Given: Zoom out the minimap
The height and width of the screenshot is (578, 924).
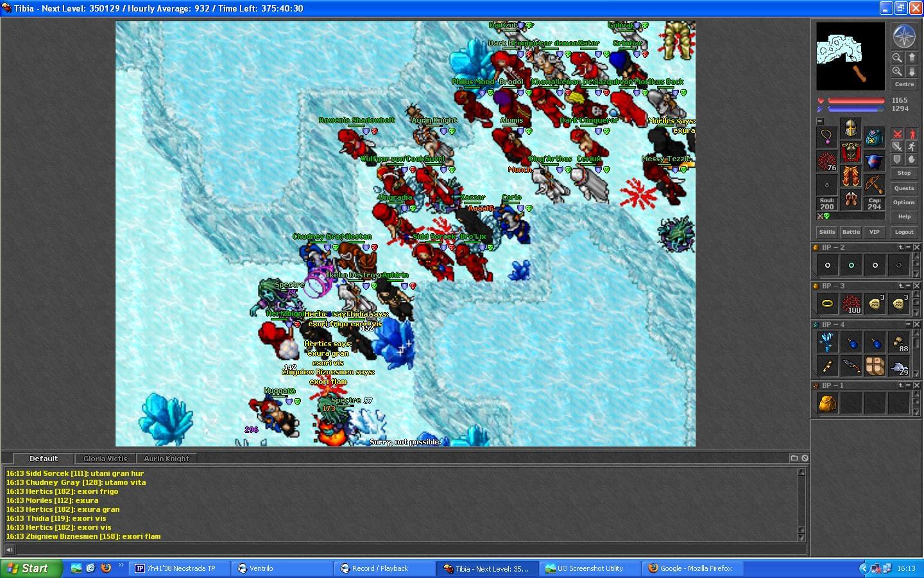Looking at the screenshot, I should 897,58.
